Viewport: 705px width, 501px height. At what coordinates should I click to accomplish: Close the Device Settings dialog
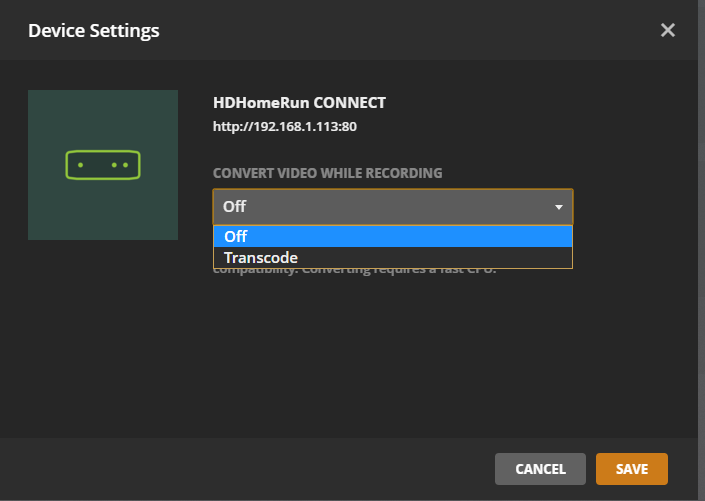point(668,30)
